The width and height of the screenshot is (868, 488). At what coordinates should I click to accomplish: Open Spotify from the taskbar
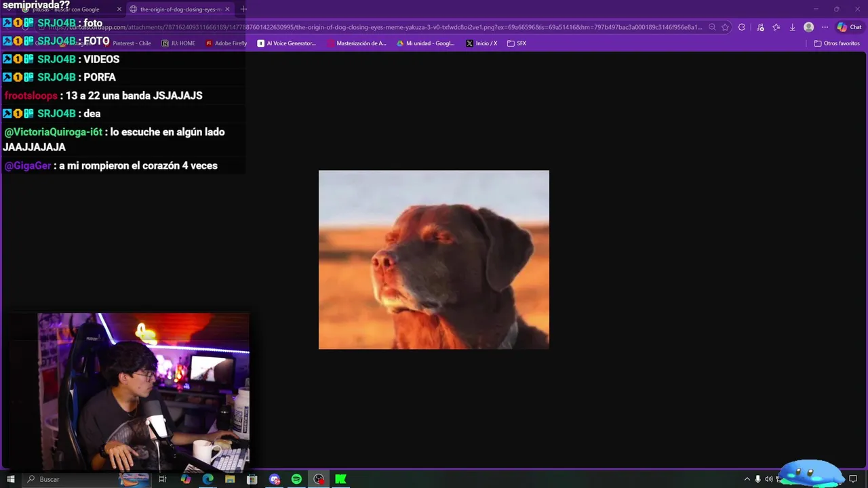point(296,479)
